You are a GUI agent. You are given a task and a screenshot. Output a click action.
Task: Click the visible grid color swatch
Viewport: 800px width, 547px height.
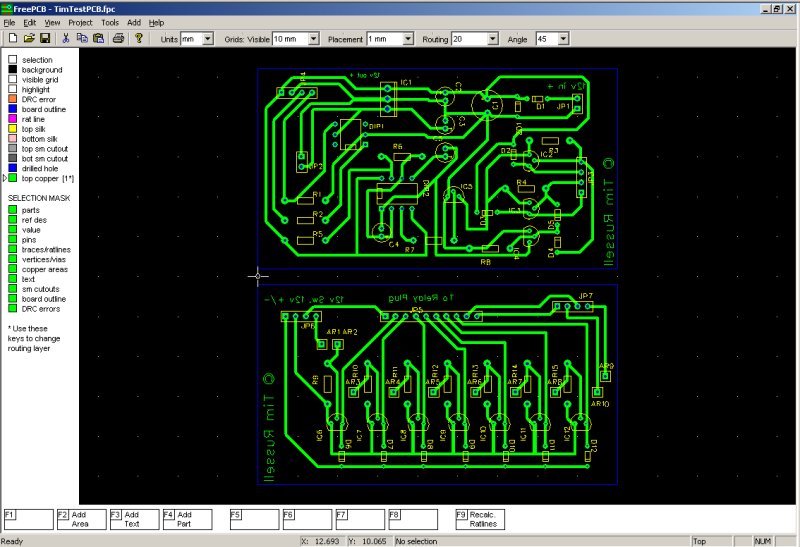point(13,79)
